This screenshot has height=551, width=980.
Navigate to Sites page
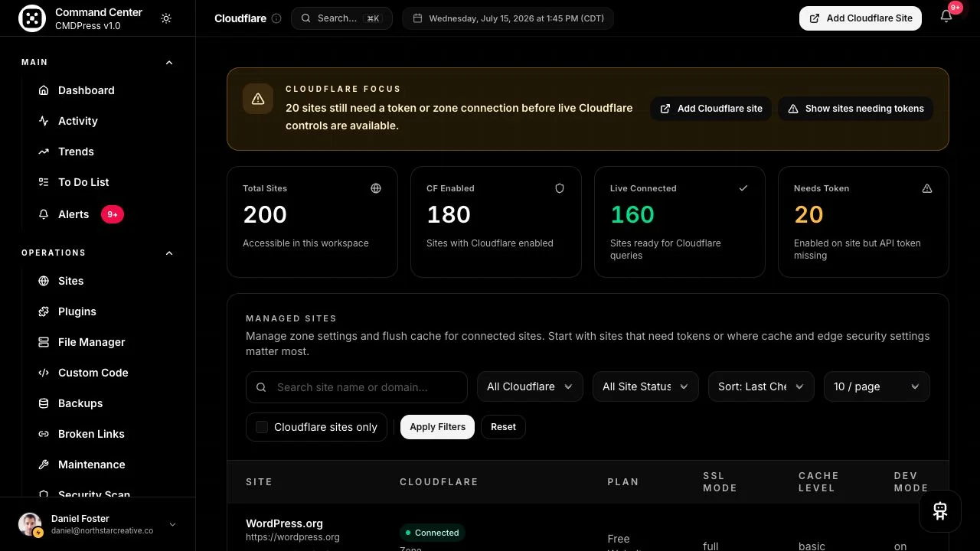[70, 281]
